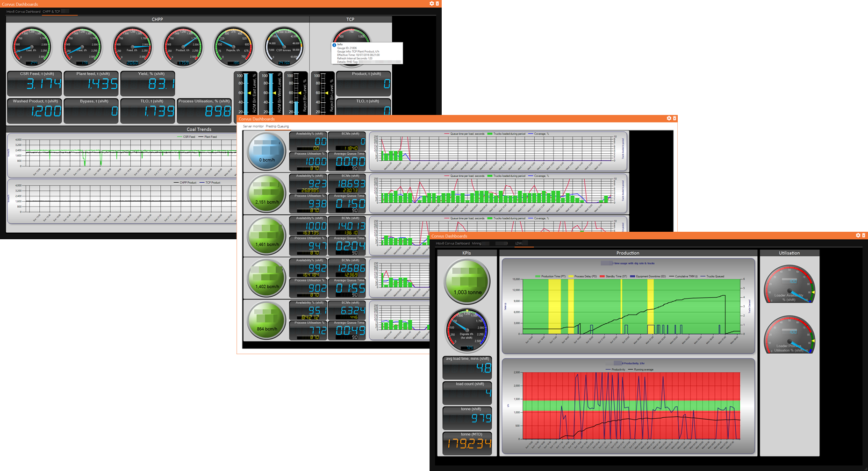Click the Coal Trends panel header
This screenshot has width=868, height=471.
coord(199,129)
